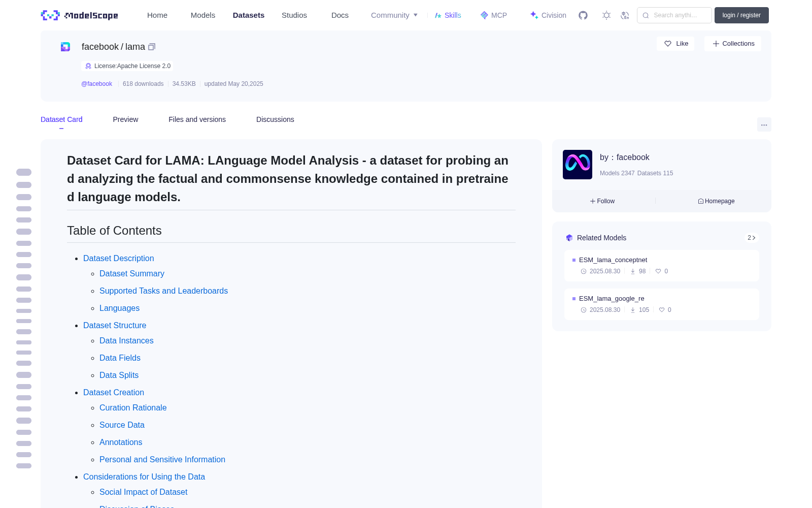Viewport: 812px width, 508px height.
Task: Select the Dataset Card tab
Action: 61,119
